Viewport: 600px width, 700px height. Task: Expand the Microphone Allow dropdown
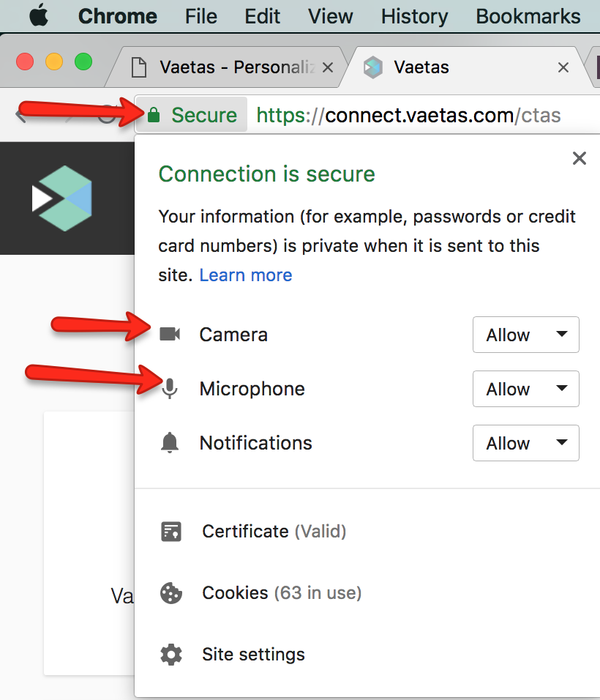[x=526, y=389]
